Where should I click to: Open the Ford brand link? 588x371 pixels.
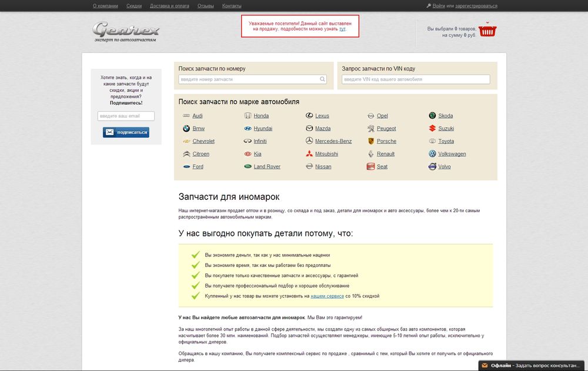(198, 167)
